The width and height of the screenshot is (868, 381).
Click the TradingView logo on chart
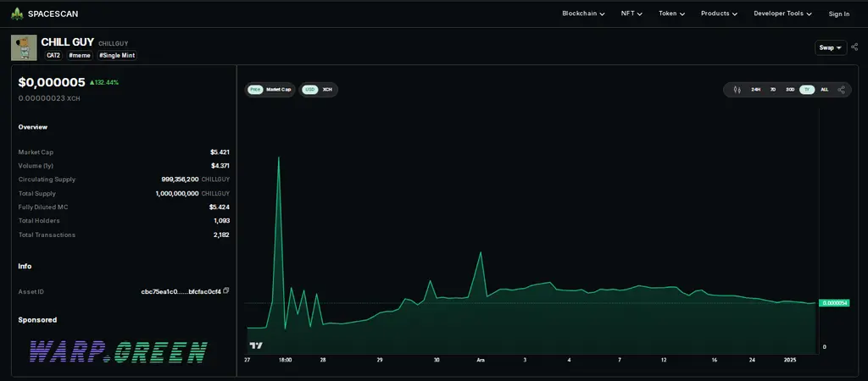pyautogui.click(x=256, y=345)
